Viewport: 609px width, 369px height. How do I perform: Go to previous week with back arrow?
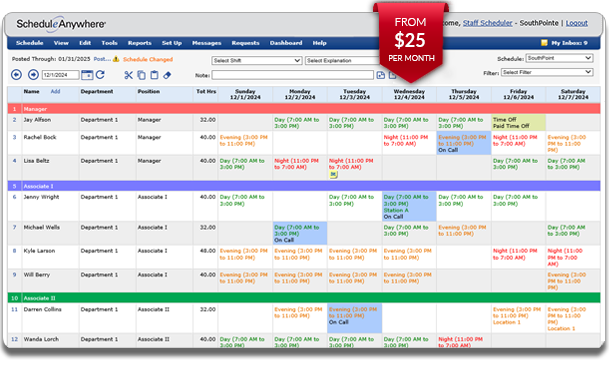click(x=16, y=75)
